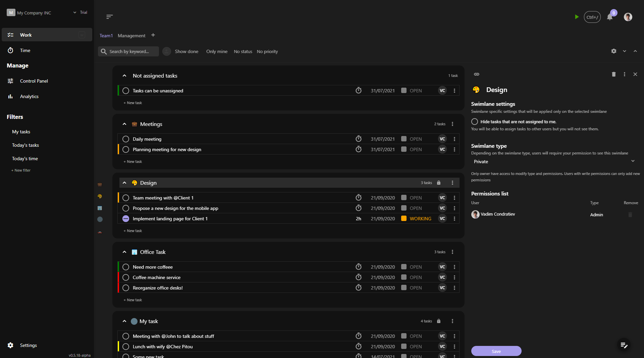This screenshot has width=644, height=358.
Task: Open the keyboard shortcuts Ctrl+/ button
Action: 592,17
